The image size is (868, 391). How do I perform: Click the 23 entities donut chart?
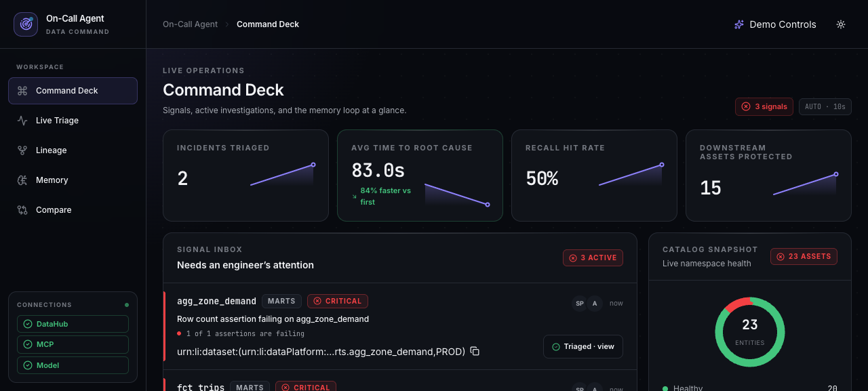(750, 332)
